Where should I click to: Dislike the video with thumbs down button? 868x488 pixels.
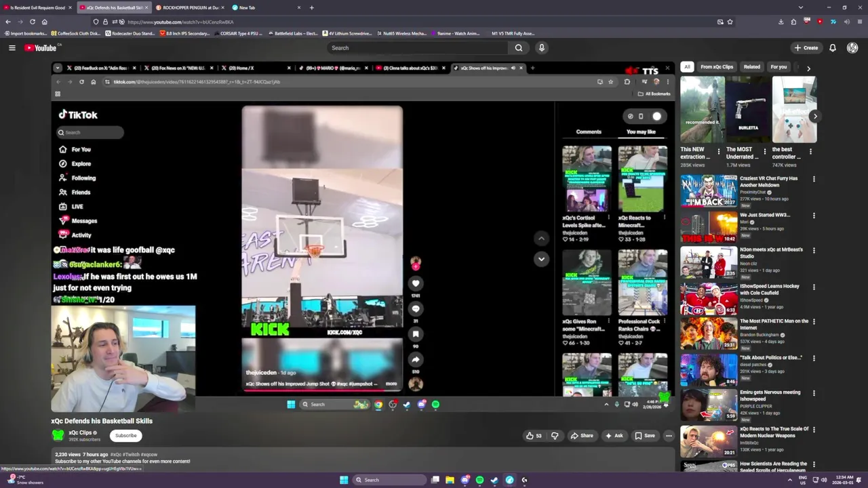pos(555,436)
